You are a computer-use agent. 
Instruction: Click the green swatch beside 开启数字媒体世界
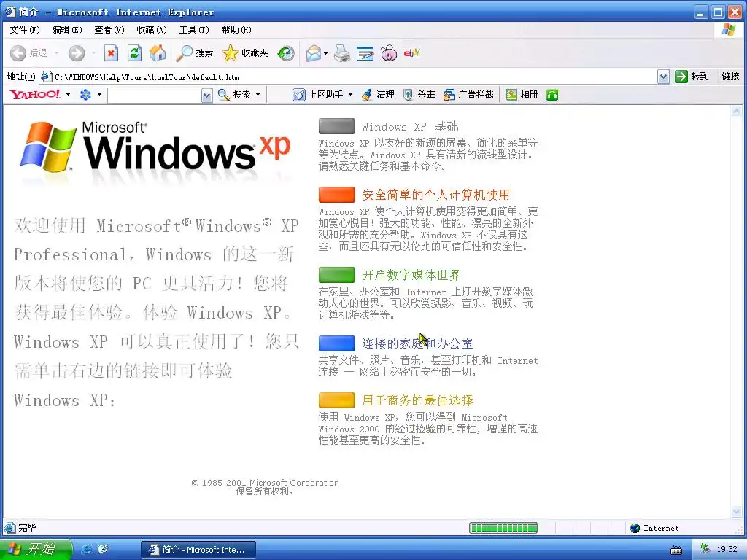click(x=337, y=275)
